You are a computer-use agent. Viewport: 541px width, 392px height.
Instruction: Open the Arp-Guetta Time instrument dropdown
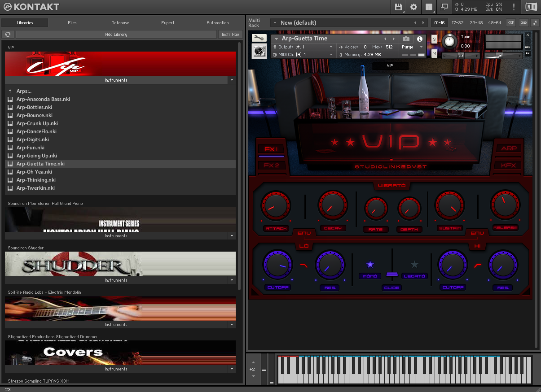(x=277, y=39)
